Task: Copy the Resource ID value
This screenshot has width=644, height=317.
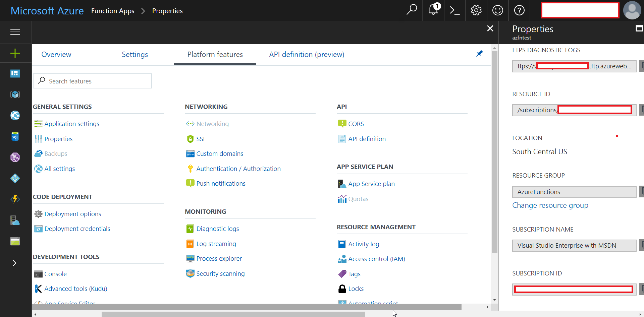Action: (x=642, y=110)
